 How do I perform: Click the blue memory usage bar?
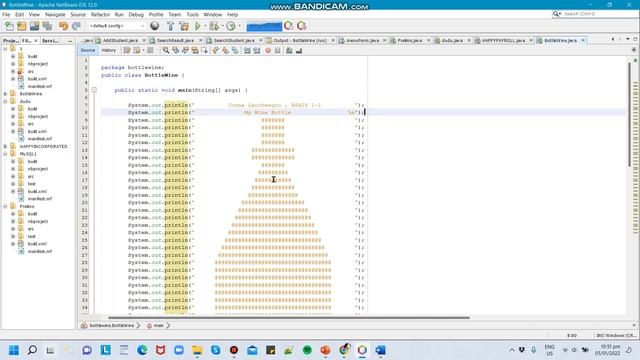(x=264, y=26)
